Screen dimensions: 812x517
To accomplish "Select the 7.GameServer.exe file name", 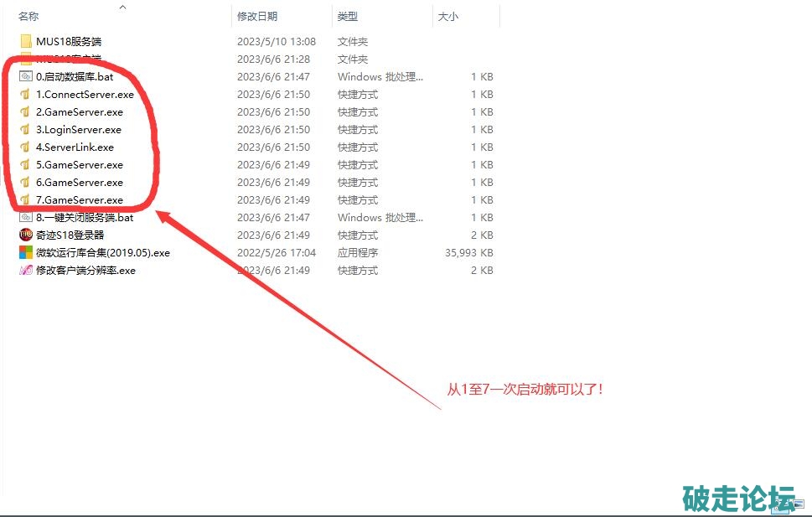I will click(79, 199).
